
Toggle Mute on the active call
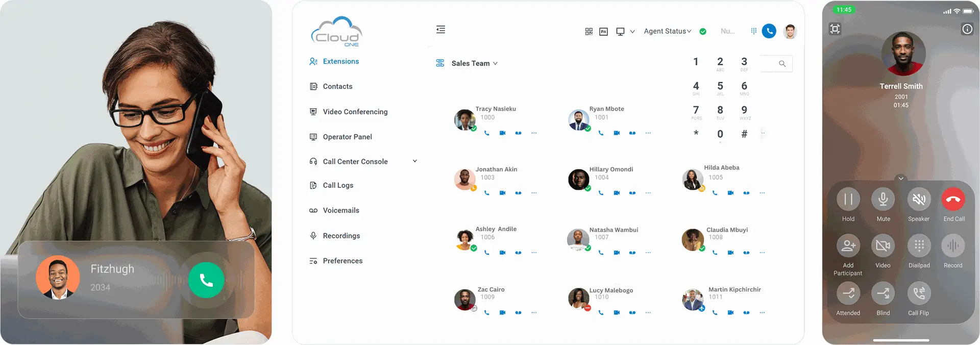pyautogui.click(x=883, y=200)
